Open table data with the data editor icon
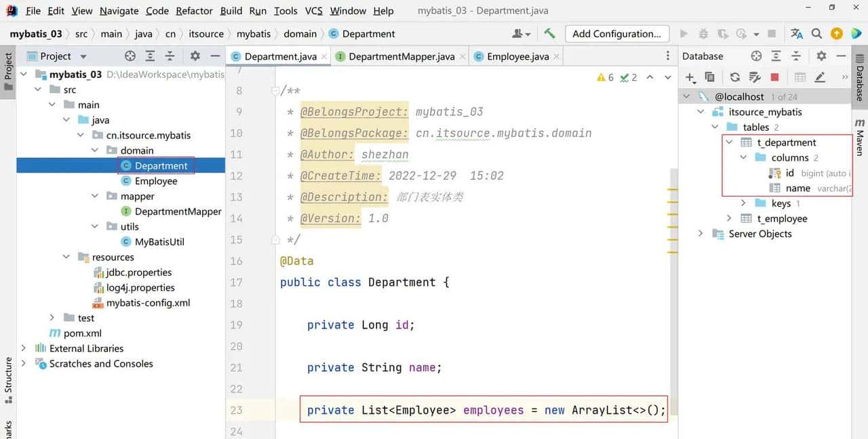Screen dimensions: 868x439 tap(800, 77)
